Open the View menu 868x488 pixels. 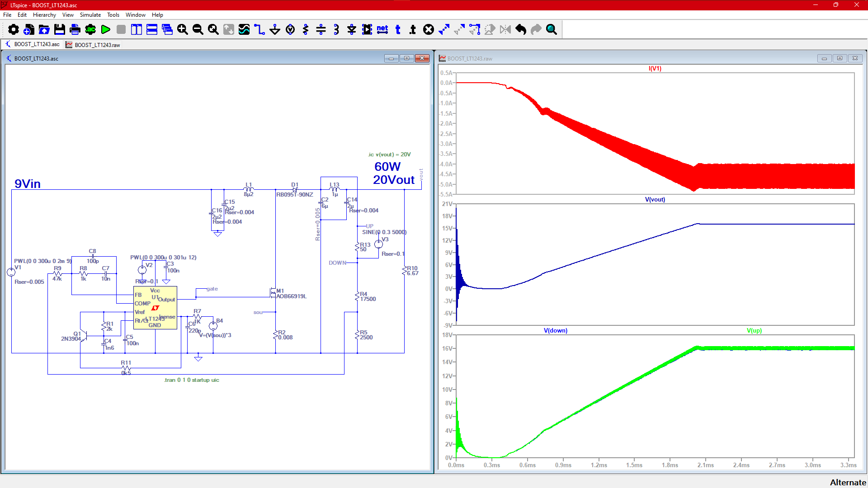pyautogui.click(x=68, y=15)
